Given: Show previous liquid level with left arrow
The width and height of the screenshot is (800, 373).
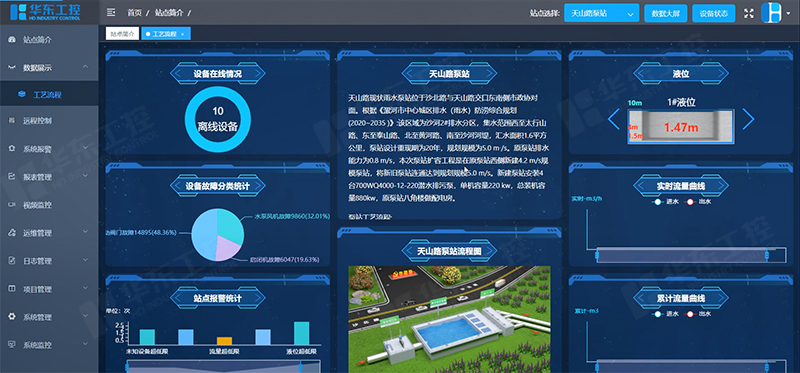Looking at the screenshot, I should pos(614,119).
